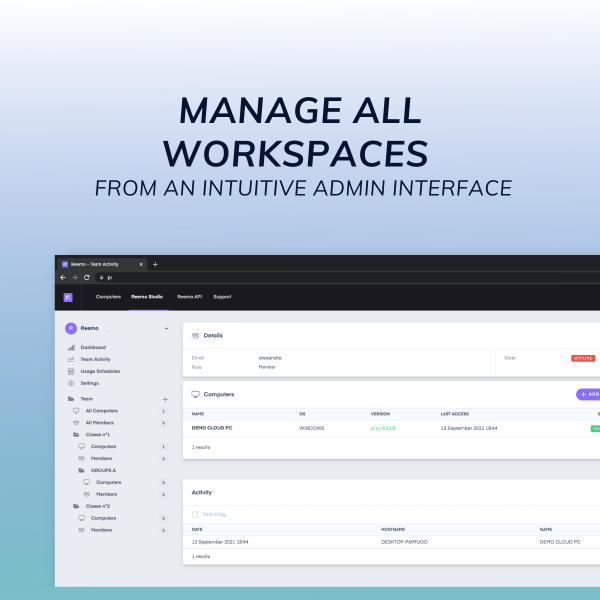
Task: Click the green v1.9.31.0 version value
Action: coord(383,429)
